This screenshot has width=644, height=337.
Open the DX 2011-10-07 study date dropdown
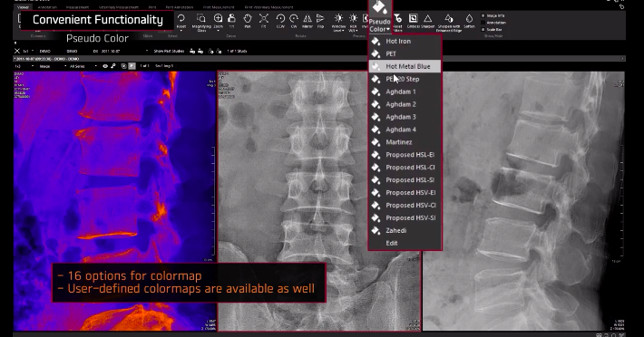pos(147,52)
